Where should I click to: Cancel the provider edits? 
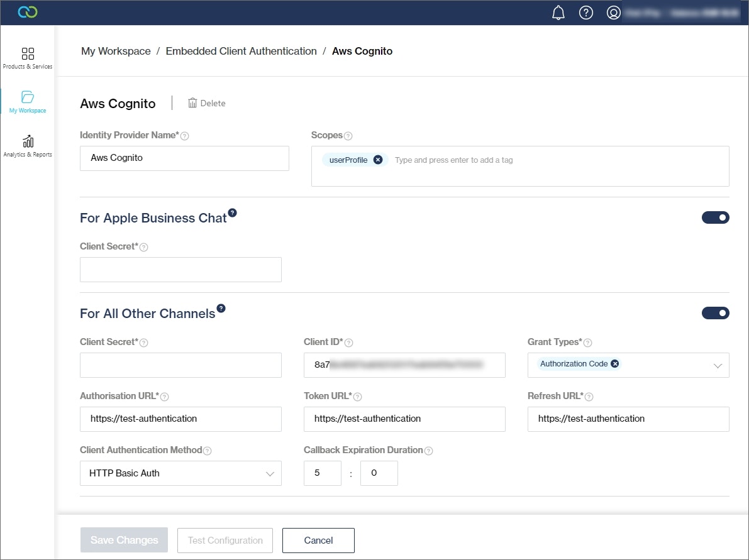(318, 541)
